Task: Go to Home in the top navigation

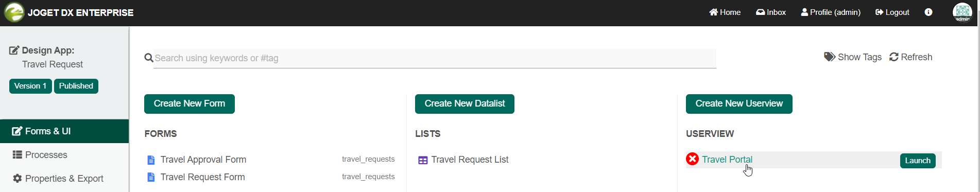Action: [x=725, y=12]
